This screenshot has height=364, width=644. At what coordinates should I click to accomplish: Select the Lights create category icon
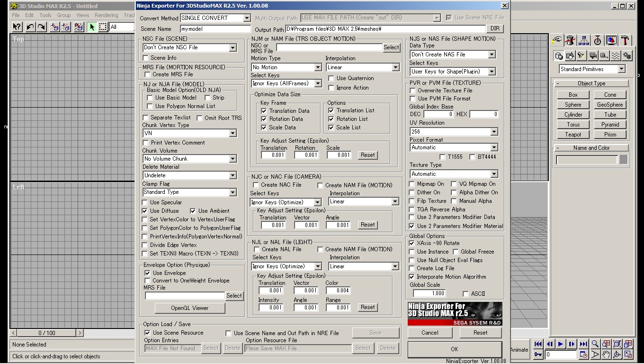click(581, 56)
